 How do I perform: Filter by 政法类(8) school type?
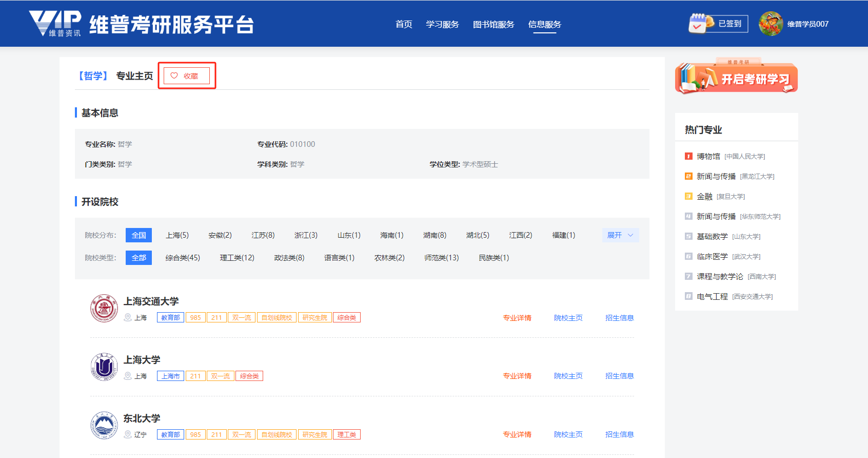[x=289, y=258]
